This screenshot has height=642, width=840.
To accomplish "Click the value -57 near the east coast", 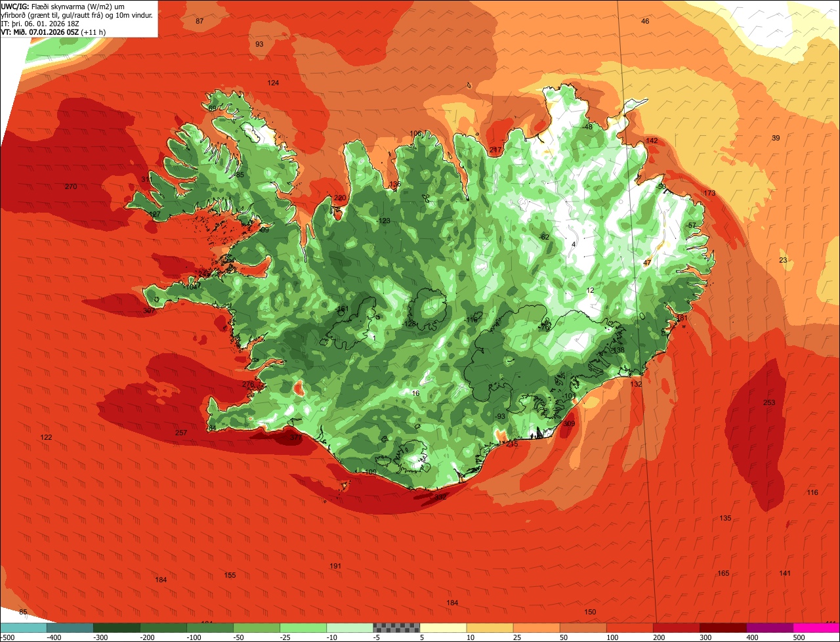I will click(x=690, y=226).
